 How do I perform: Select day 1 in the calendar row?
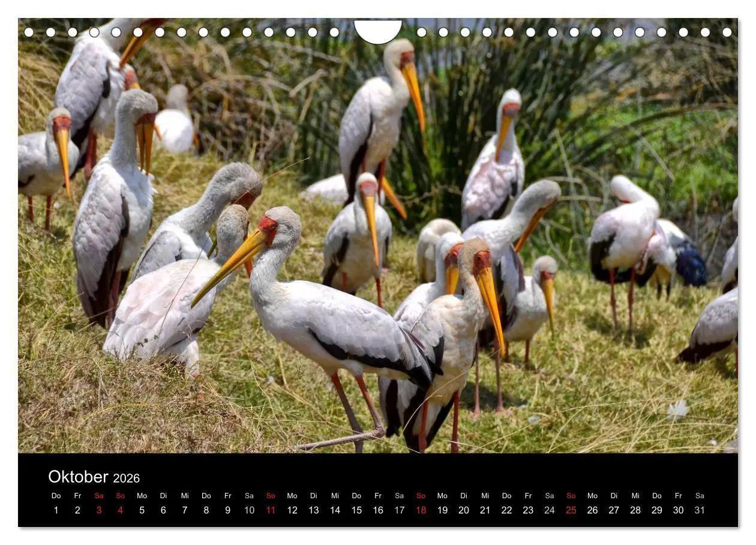56,510
